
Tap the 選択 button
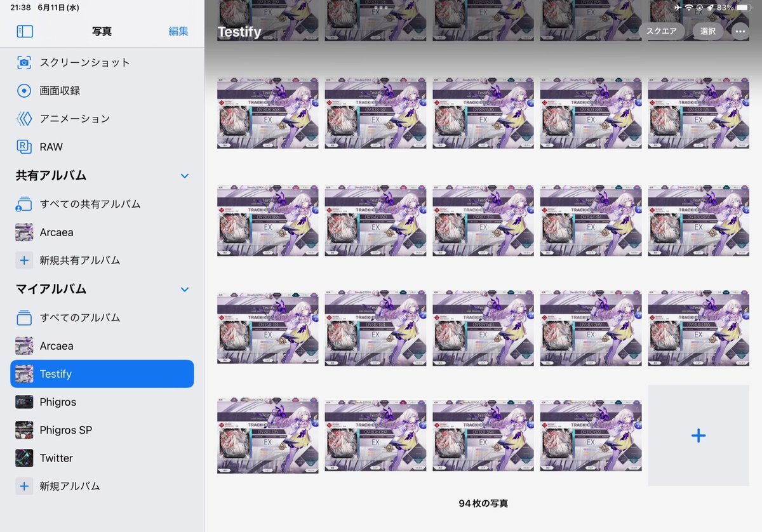coord(708,31)
